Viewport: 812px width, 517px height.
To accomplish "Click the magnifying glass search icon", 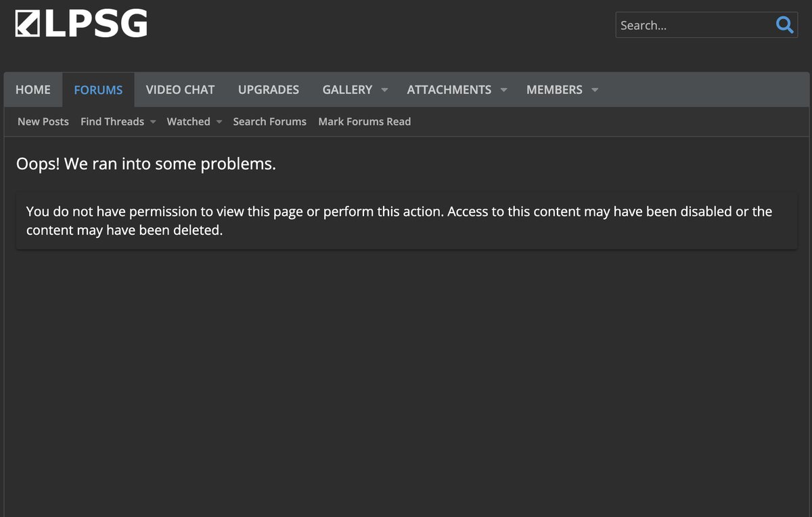I will pos(784,25).
